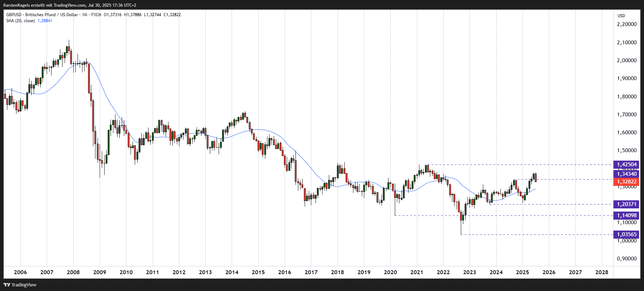Click the 2023 label on time axis

(x=470, y=272)
